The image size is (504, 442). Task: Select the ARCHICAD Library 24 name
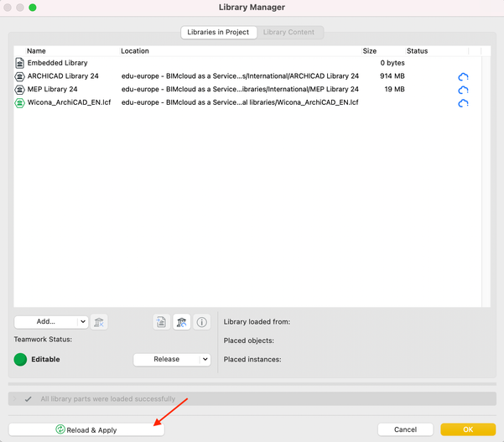pos(63,76)
